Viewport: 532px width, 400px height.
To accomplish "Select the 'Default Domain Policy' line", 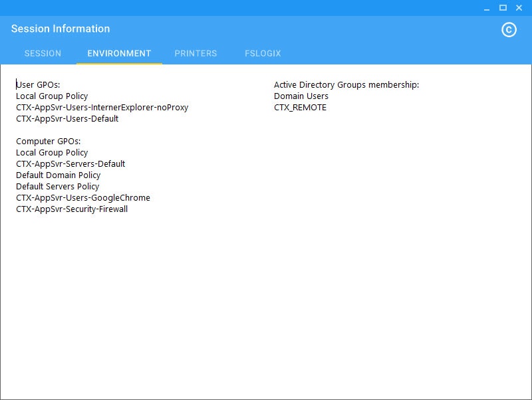I will click(x=59, y=175).
